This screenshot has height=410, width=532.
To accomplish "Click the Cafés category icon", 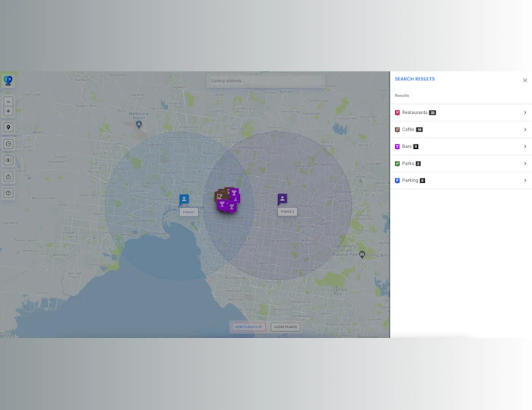I will click(x=397, y=129).
